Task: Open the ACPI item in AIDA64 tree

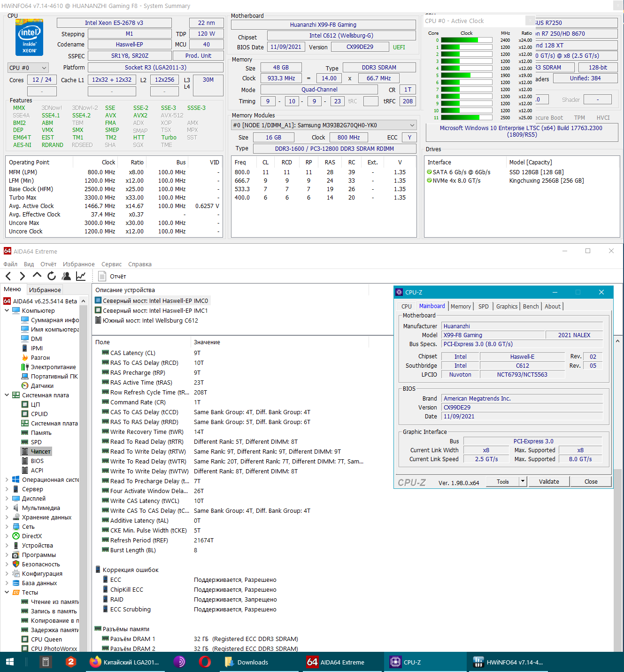Action: pos(32,470)
